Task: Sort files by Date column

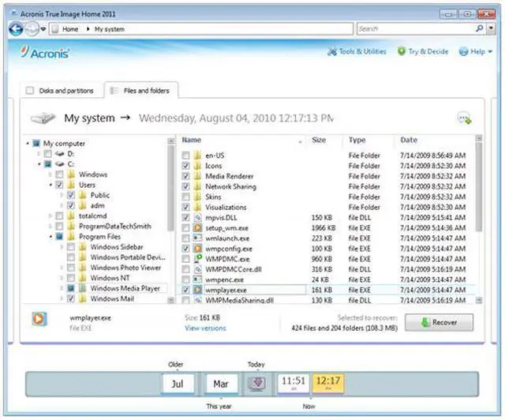Action: 409,140
